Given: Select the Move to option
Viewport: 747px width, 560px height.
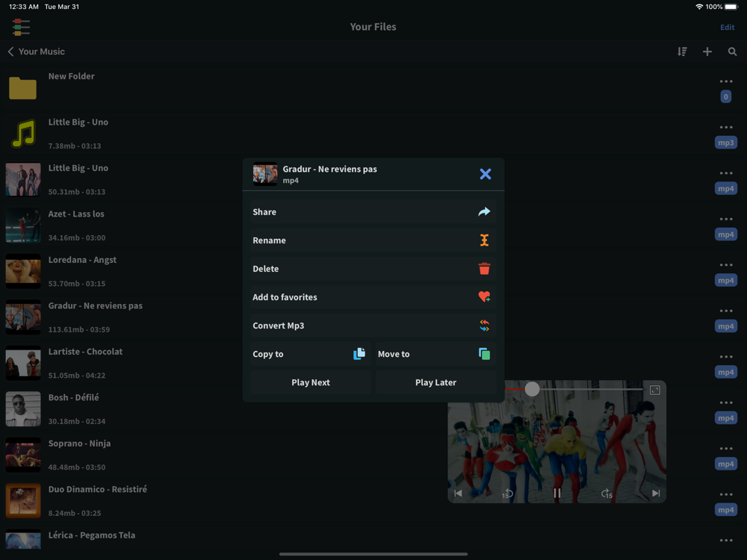Looking at the screenshot, I should (x=436, y=354).
